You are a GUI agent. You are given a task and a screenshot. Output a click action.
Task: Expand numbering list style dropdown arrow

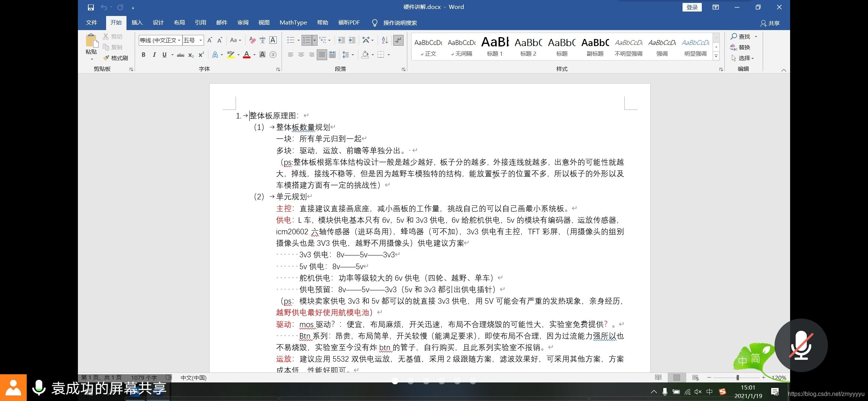coord(315,40)
